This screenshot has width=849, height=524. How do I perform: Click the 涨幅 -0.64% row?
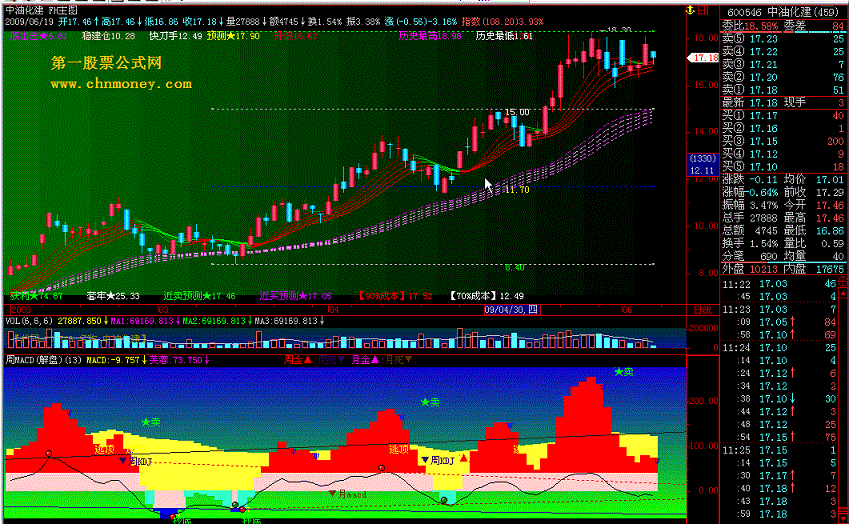click(x=750, y=192)
